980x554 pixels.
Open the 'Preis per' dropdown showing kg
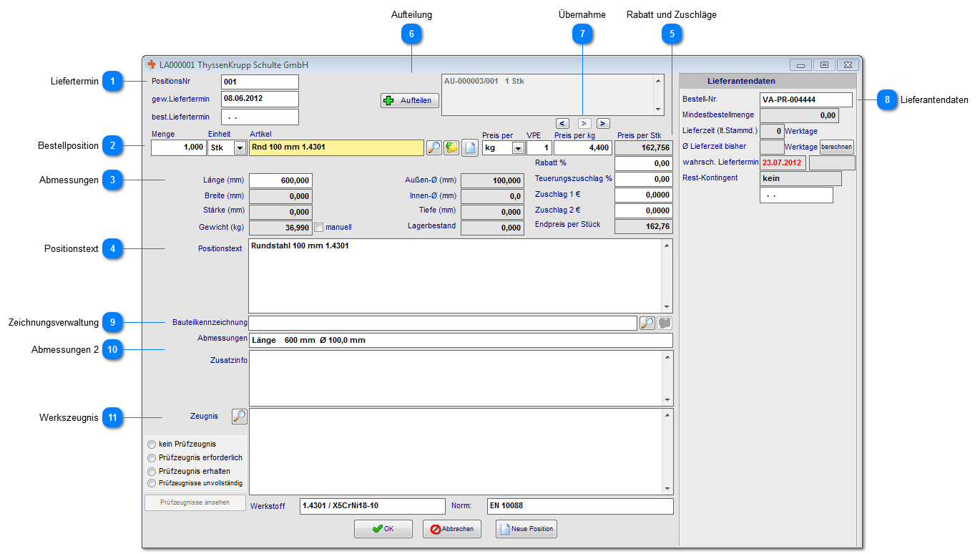tap(518, 148)
